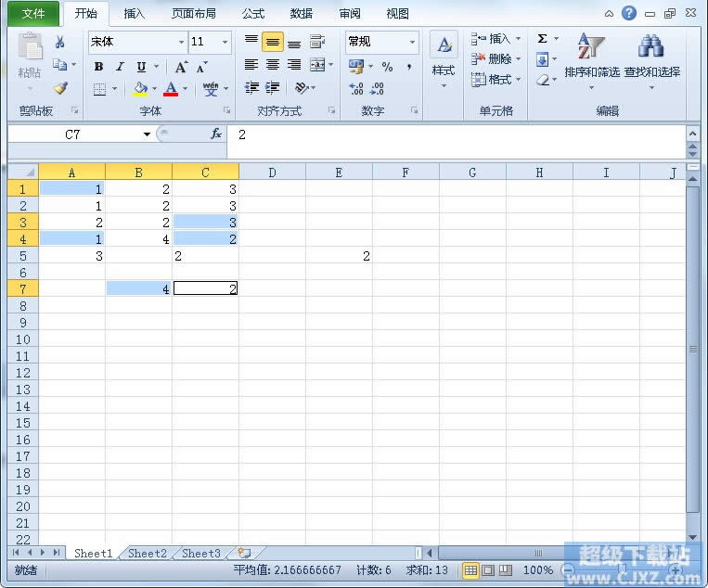Apply accounting number format icon

pyautogui.click(x=355, y=67)
